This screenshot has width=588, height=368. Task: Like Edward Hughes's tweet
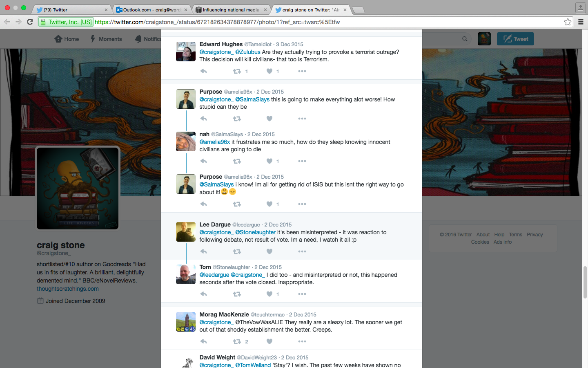(x=269, y=71)
